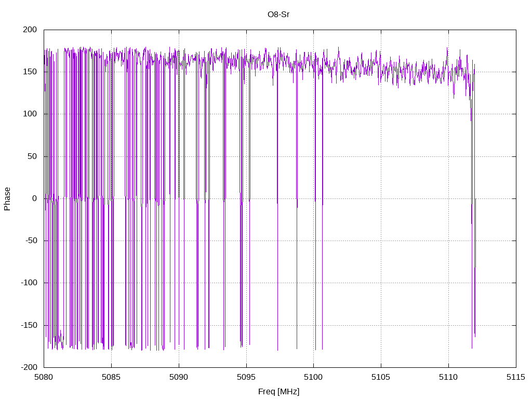The width and height of the screenshot is (532, 399).
Task: Click the x-axis tick label 5100
Action: click(313, 377)
